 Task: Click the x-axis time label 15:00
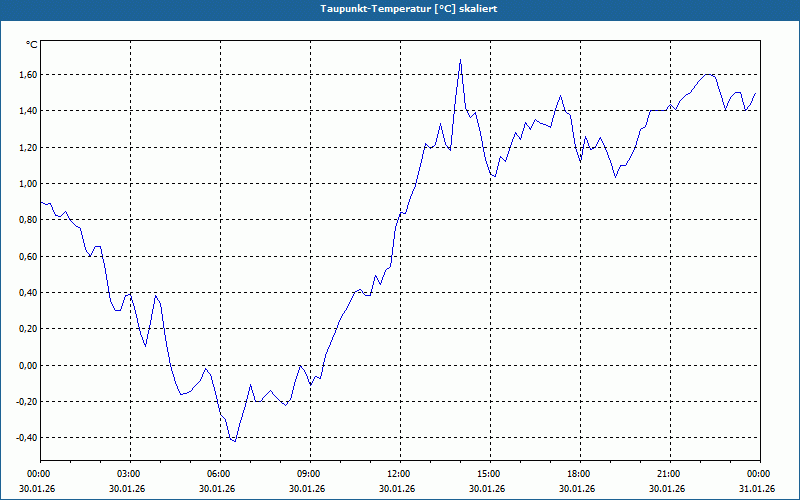[x=488, y=474]
